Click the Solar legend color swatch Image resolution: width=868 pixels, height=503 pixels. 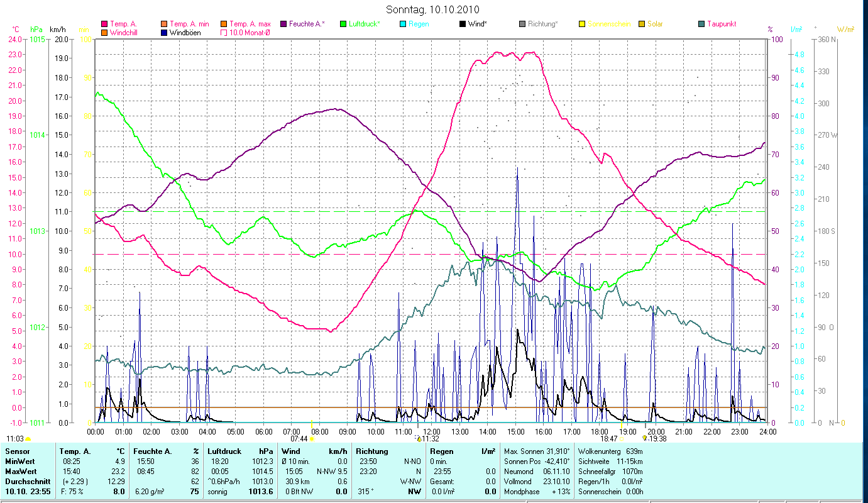click(642, 24)
